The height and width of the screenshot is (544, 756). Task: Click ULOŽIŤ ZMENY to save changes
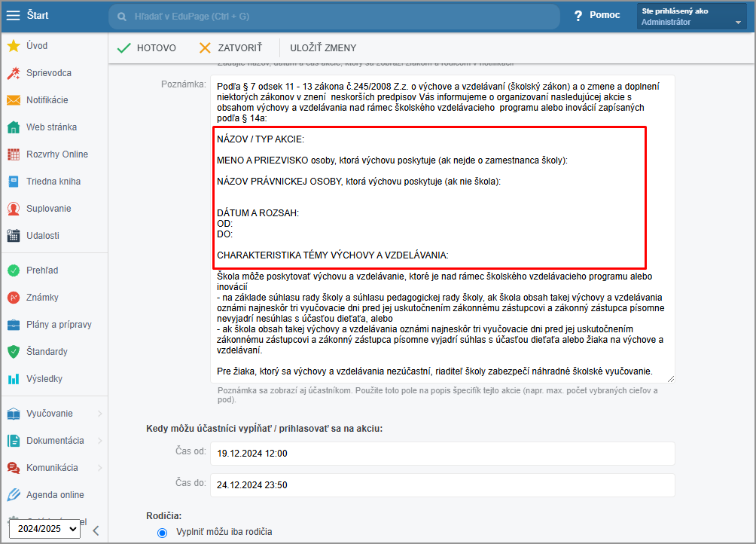point(323,48)
